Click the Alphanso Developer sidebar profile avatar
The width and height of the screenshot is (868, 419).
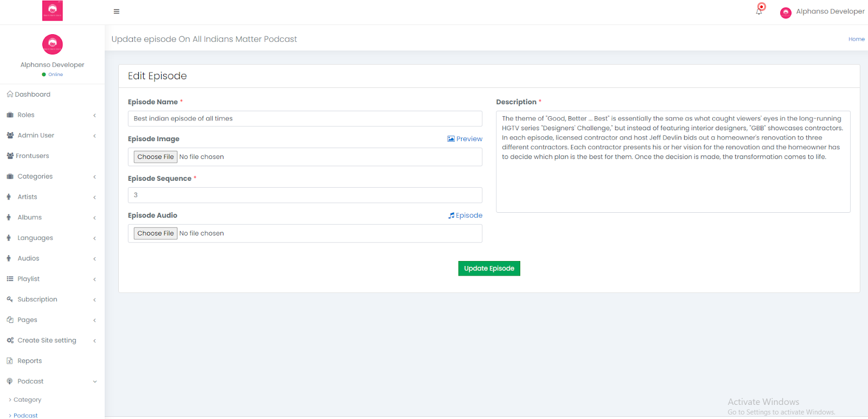[x=53, y=45]
